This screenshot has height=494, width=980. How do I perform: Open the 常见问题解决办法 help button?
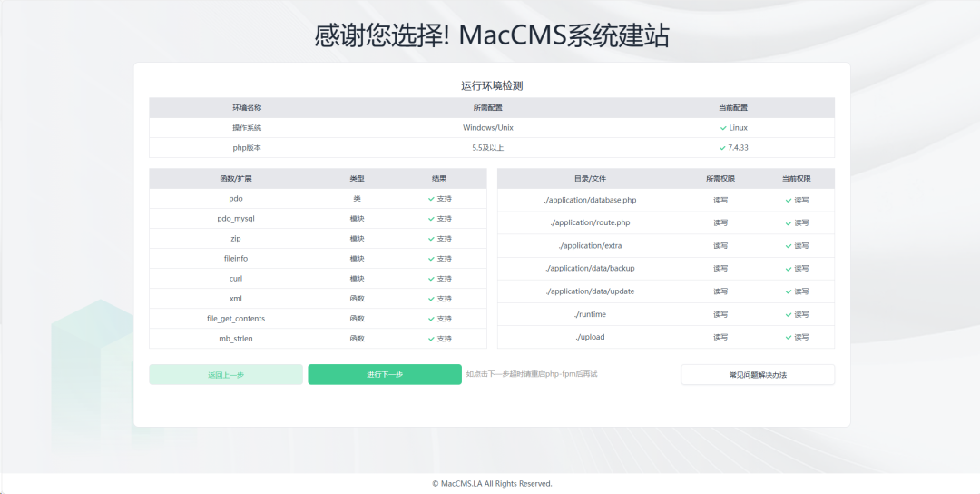click(x=758, y=375)
